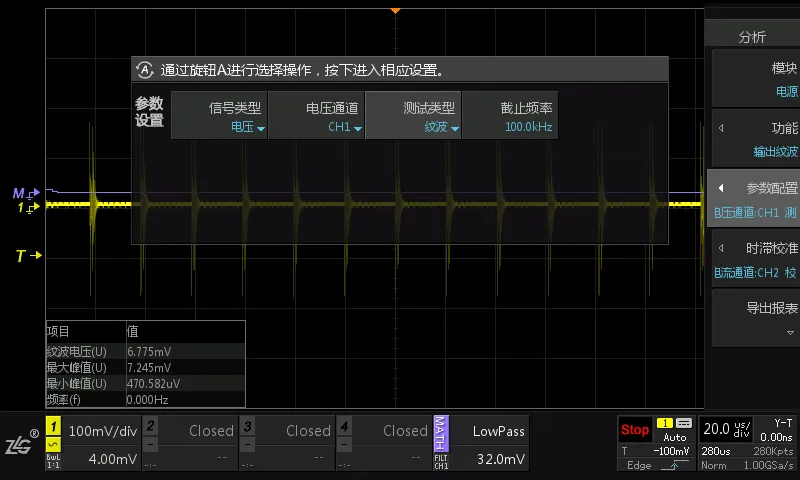800x480 pixels.
Task: Click the 导出报表 export report button
Action: pos(756,318)
